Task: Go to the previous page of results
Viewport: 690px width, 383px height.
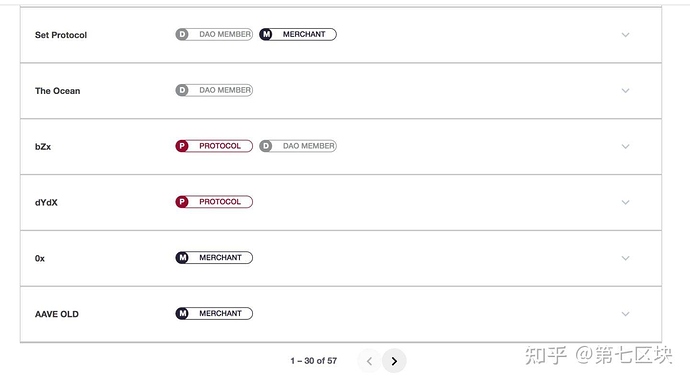Action: [370, 361]
